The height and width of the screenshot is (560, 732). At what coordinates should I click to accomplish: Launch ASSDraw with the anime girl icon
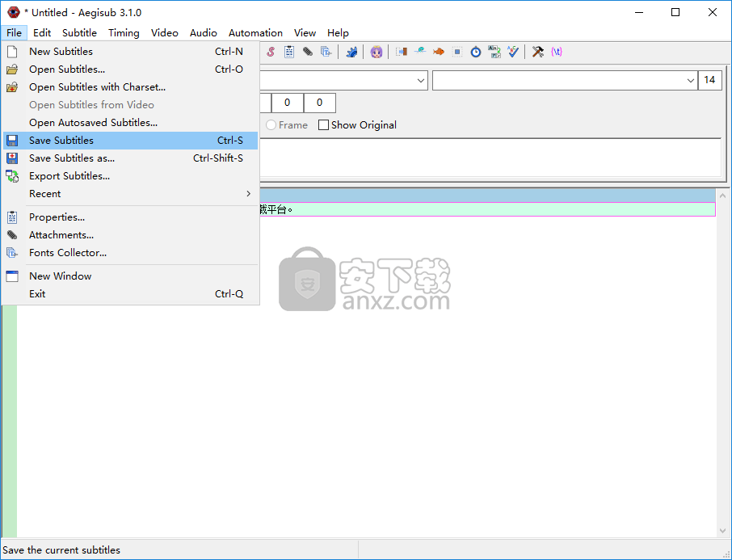tap(377, 52)
